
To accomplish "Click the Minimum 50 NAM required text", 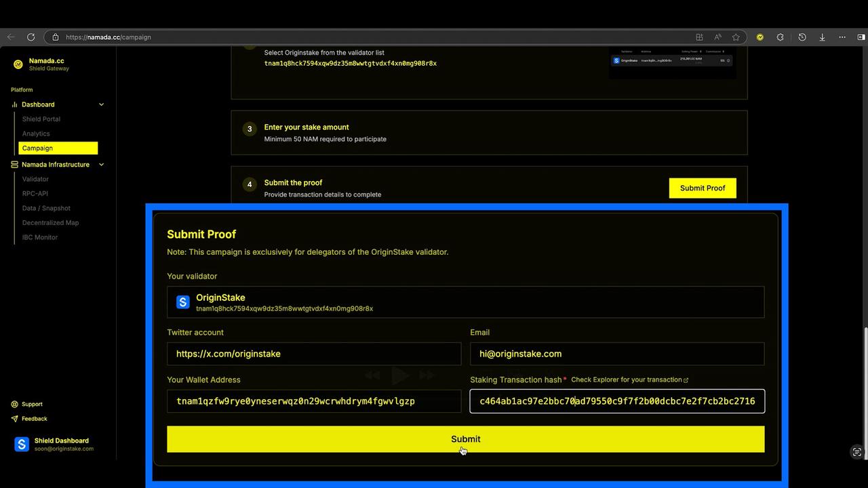I will 325,139.
